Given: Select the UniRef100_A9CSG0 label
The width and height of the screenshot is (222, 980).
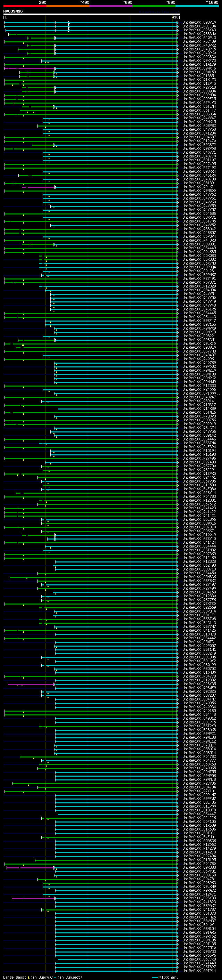Looking at the screenshot, I should click(x=199, y=57).
